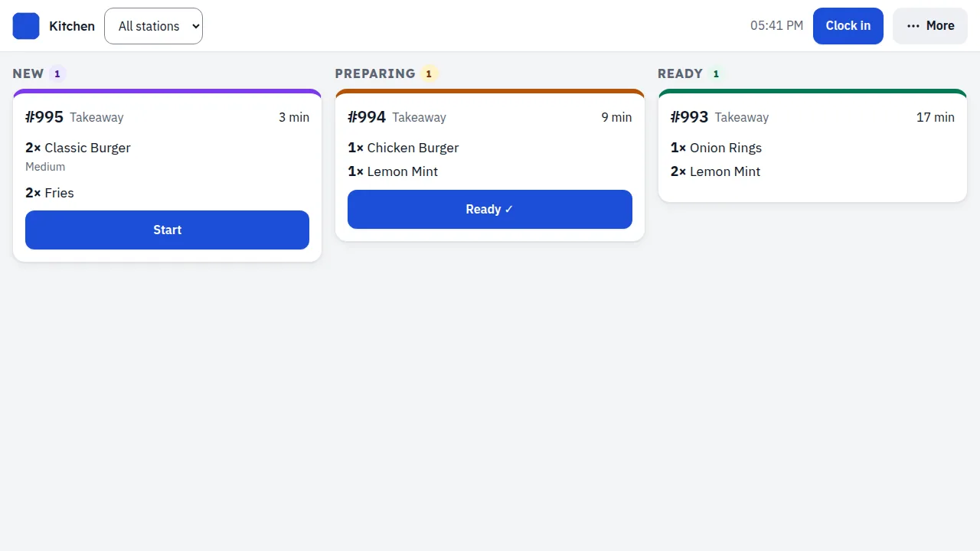Click the Classic Burger item line
This screenshot has height=551, width=980.
tap(78, 148)
